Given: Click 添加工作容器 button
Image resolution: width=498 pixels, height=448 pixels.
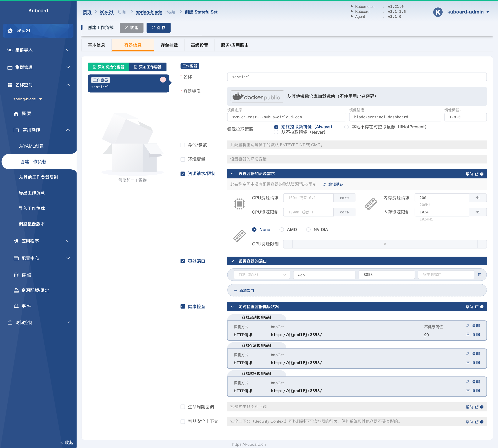Looking at the screenshot, I should pyautogui.click(x=148, y=67).
